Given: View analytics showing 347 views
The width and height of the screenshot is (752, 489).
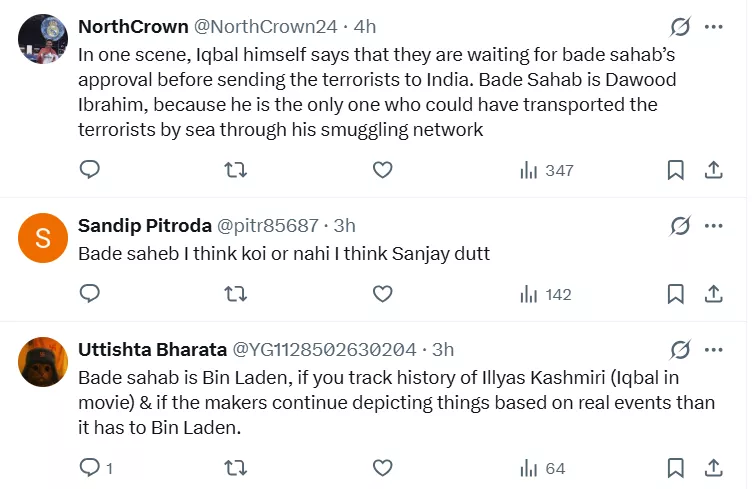Looking at the screenshot, I should click(x=546, y=170).
